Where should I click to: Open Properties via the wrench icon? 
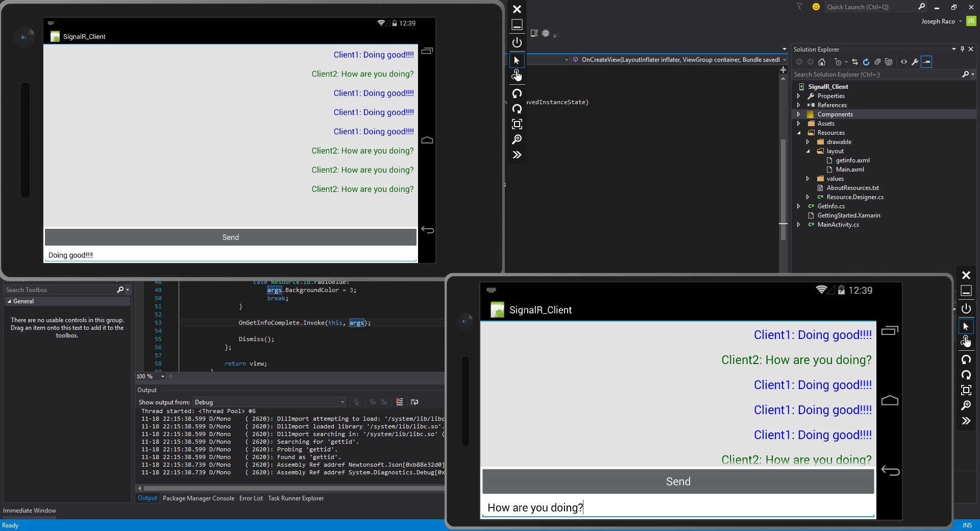(x=915, y=62)
